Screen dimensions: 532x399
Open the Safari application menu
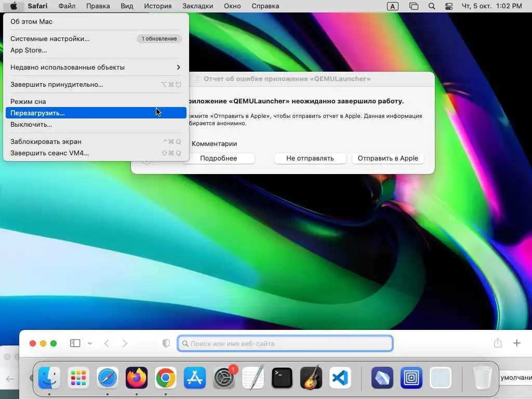coord(37,6)
